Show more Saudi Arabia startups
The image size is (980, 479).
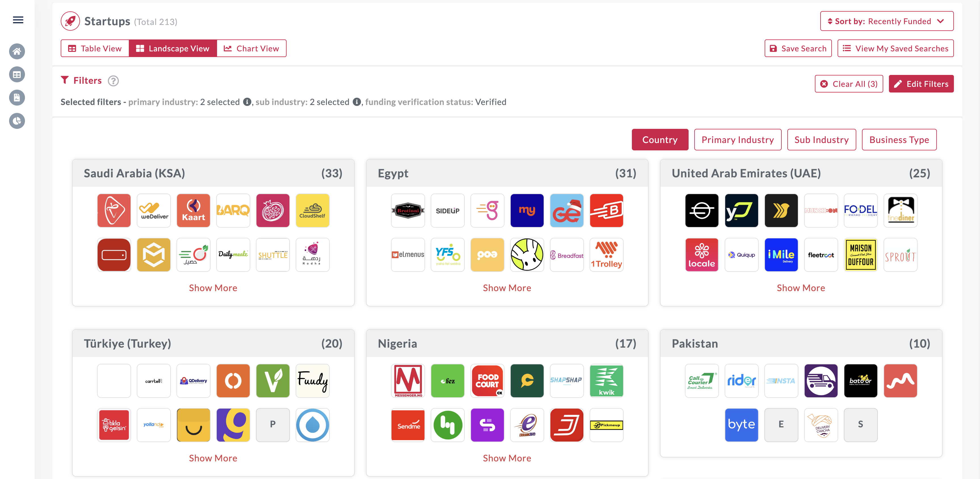pos(213,288)
